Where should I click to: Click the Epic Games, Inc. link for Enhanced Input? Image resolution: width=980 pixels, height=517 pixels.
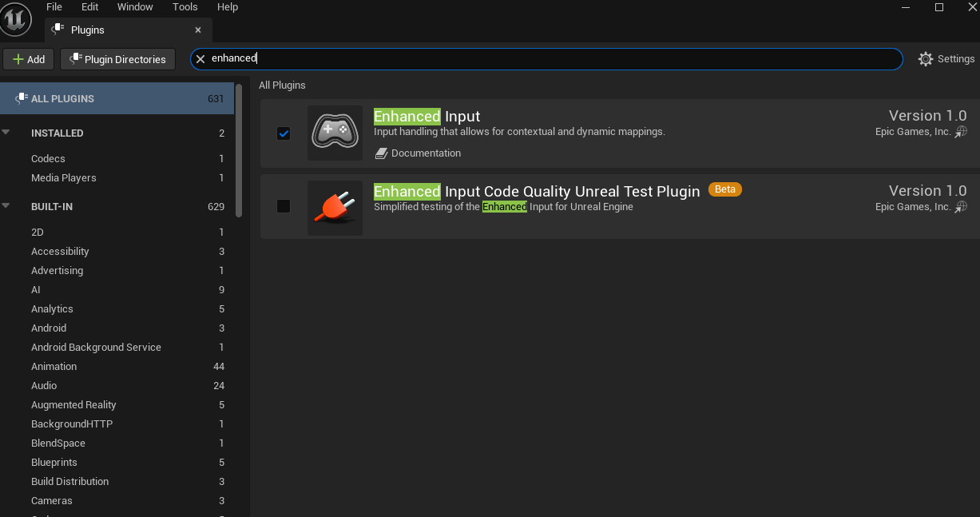tap(914, 132)
